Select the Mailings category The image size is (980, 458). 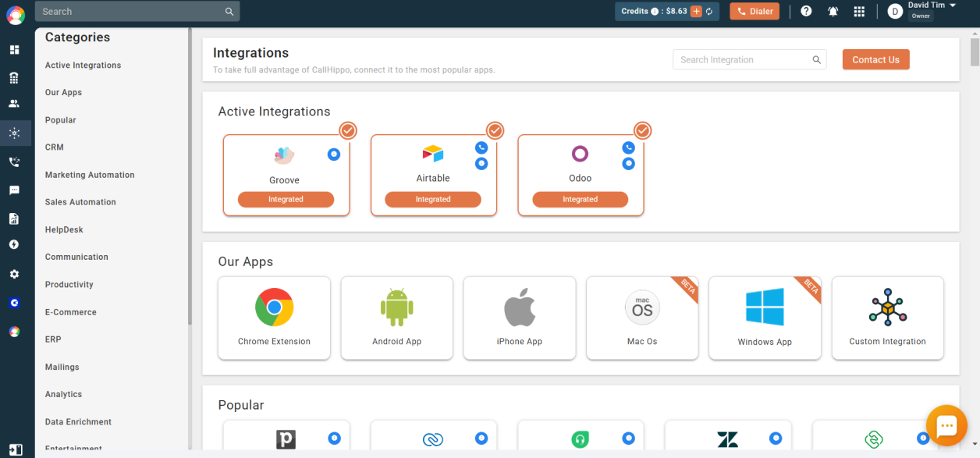pyautogui.click(x=62, y=367)
